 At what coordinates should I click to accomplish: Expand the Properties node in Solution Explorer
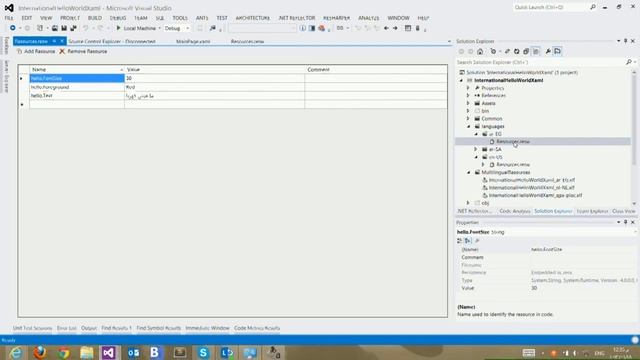pos(468,88)
